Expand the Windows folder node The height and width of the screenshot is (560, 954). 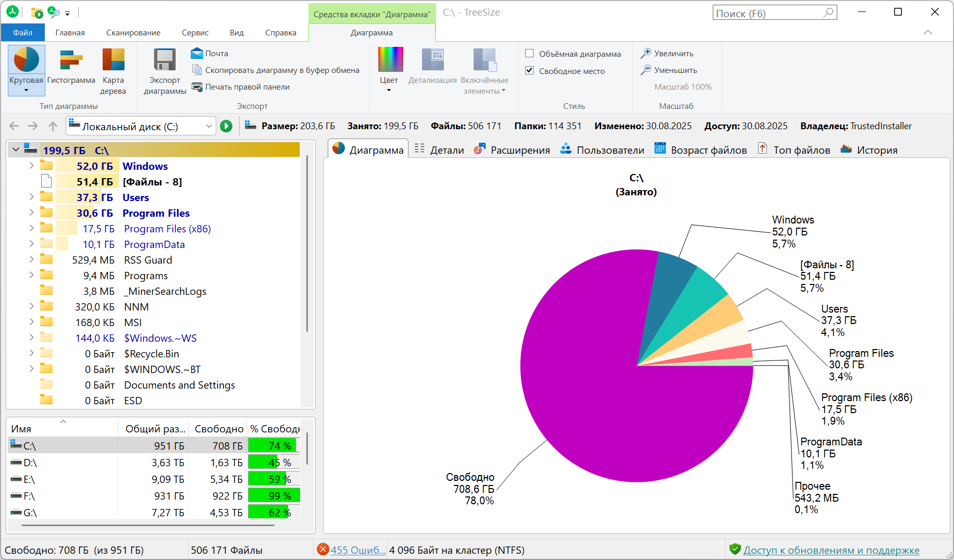(x=31, y=166)
